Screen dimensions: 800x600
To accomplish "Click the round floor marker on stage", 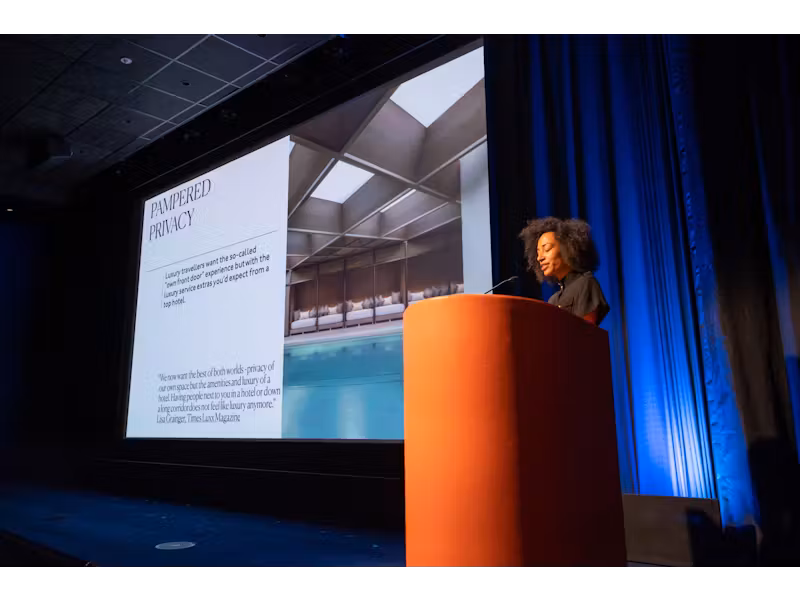I will [175, 545].
